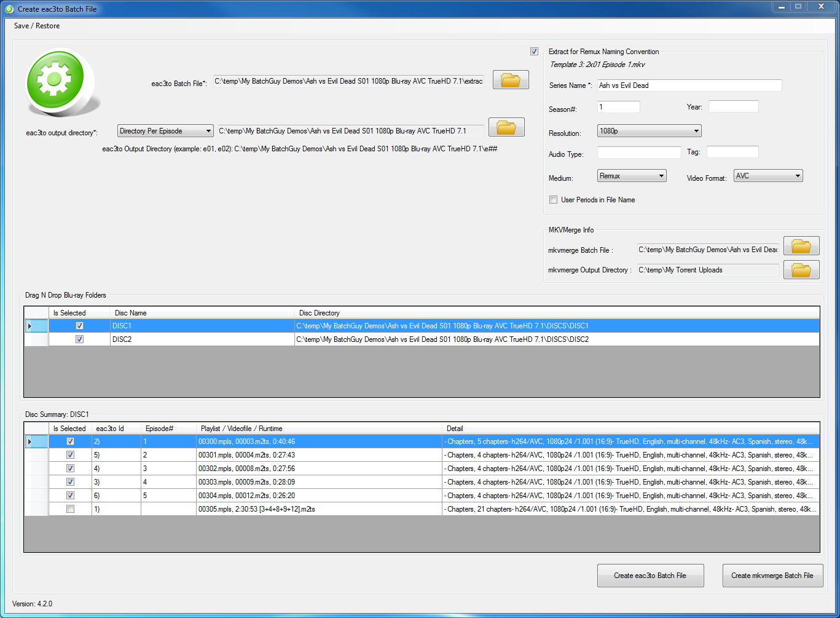840x618 pixels.
Task: Enable User Periods in File Name
Action: pos(553,200)
